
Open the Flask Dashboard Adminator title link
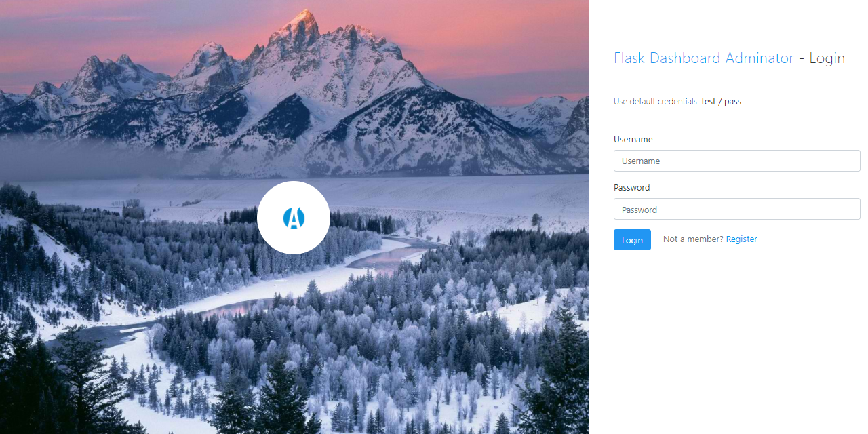704,58
